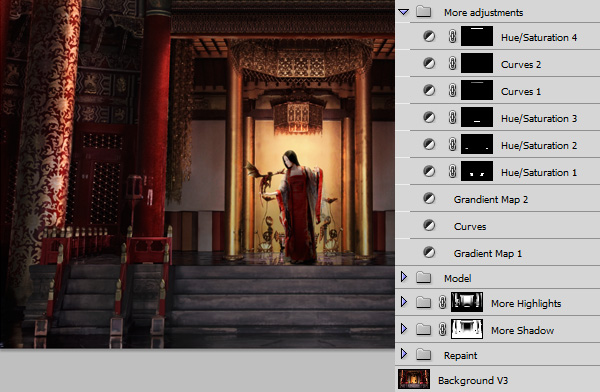The image size is (600, 392).
Task: Select the Curves 2 layer mask thumbnail
Action: coord(477,63)
